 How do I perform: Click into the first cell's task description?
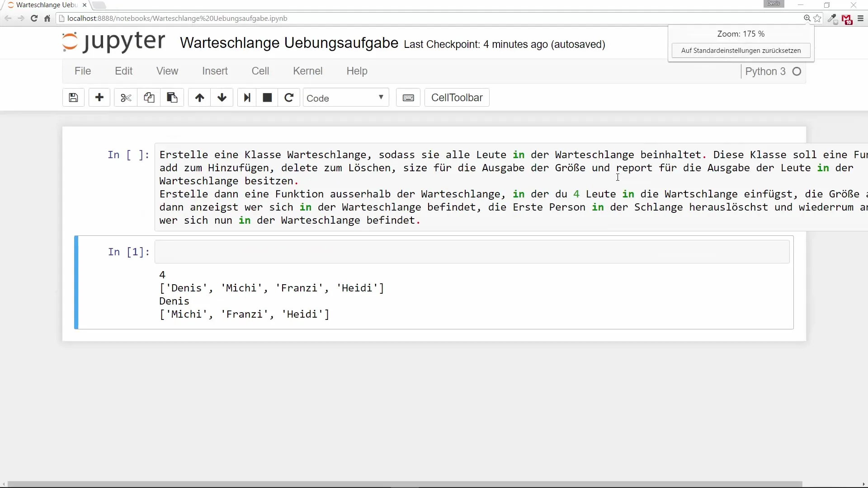(x=511, y=187)
